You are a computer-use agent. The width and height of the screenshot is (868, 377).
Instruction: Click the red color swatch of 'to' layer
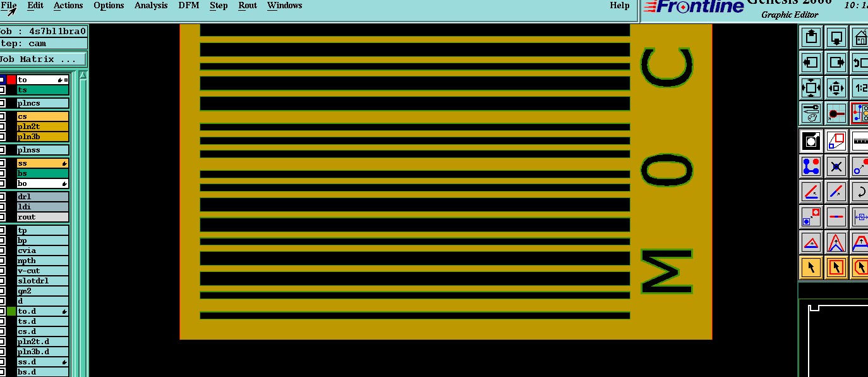click(11, 80)
